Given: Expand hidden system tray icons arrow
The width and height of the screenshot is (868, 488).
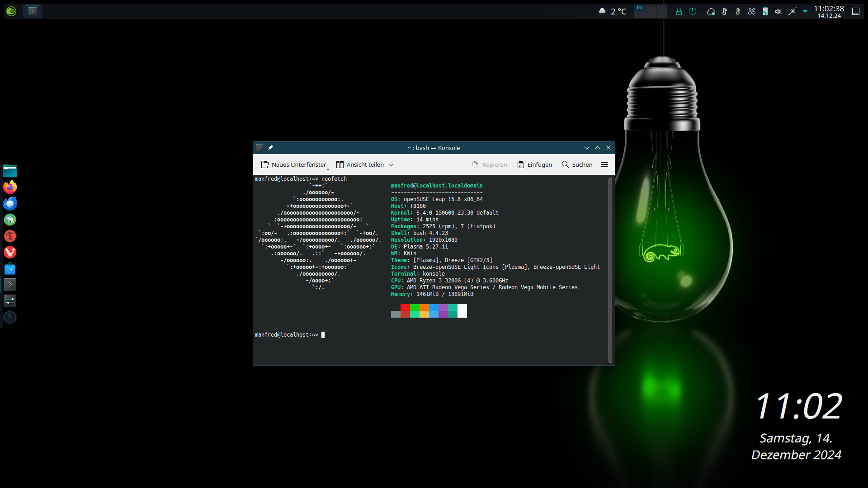Looking at the screenshot, I should click(x=805, y=11).
